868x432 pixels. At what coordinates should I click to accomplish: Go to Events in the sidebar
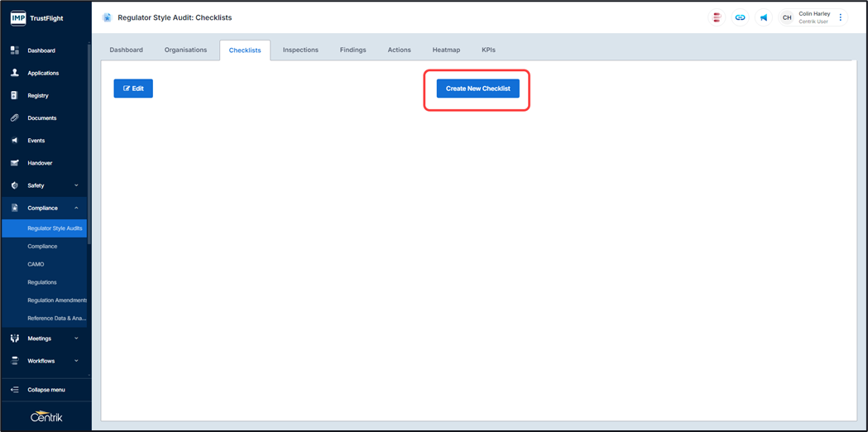click(x=36, y=141)
